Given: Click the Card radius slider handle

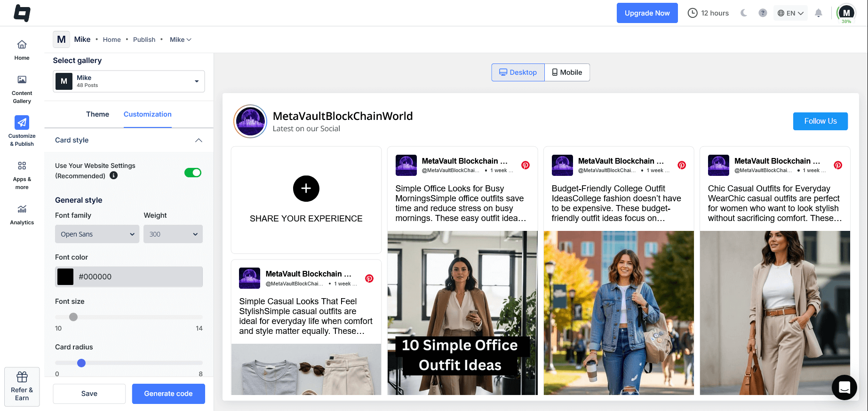Looking at the screenshot, I should pyautogui.click(x=81, y=363).
